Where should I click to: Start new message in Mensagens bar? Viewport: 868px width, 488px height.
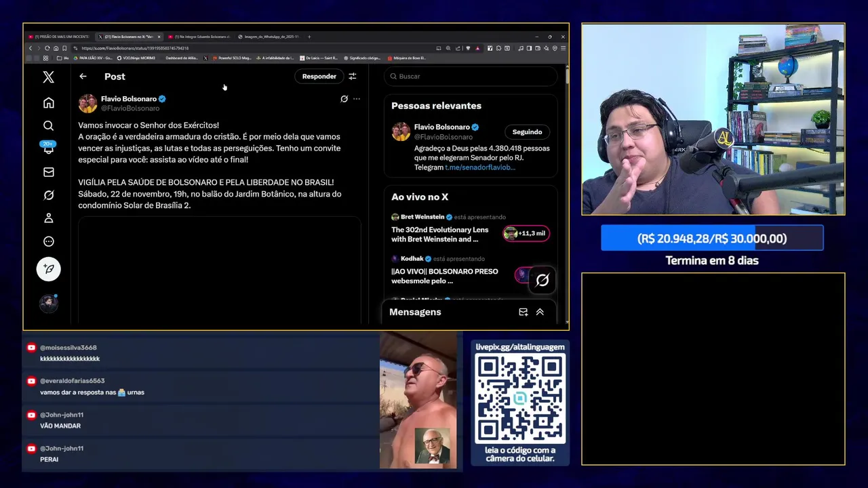pos(523,312)
